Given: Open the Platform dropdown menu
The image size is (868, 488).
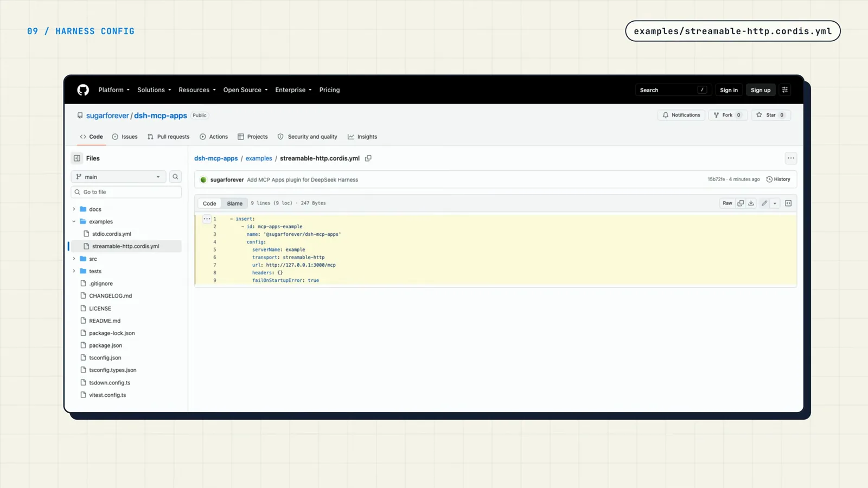Looking at the screenshot, I should click(114, 90).
